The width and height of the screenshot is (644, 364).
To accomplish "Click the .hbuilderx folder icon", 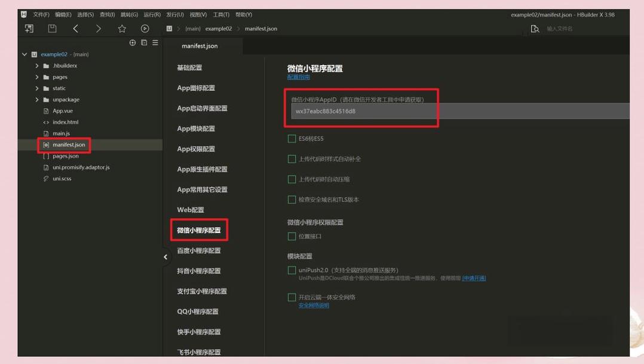I will (x=46, y=66).
